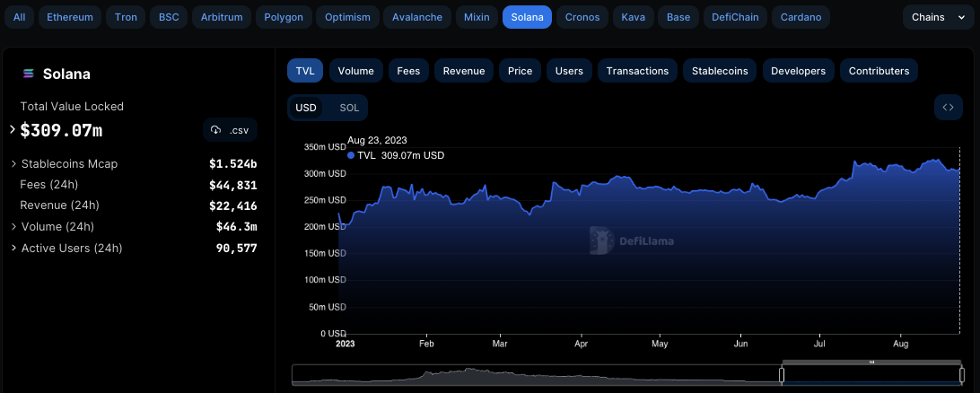Click the Aug x-axis label
This screenshot has height=393, width=980.
(x=901, y=344)
